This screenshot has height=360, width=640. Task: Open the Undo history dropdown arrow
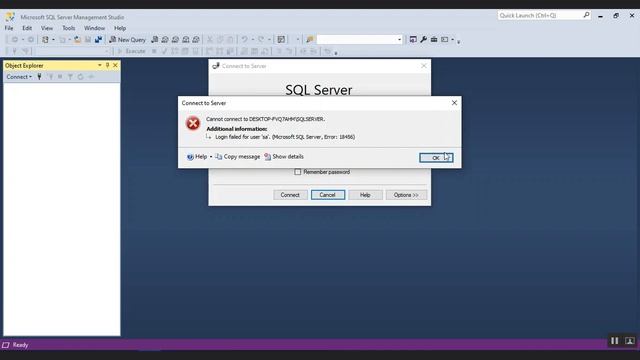click(253, 40)
